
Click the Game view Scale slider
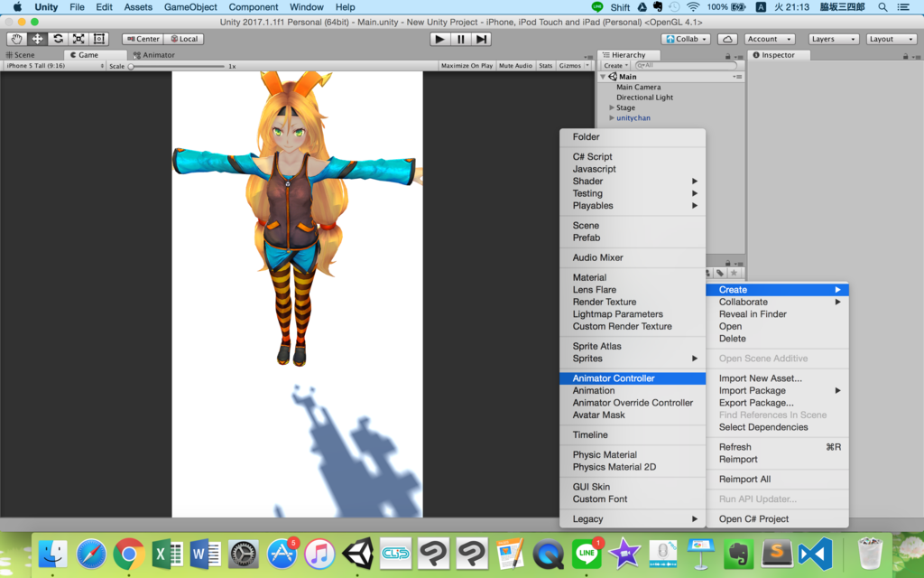pyautogui.click(x=177, y=66)
